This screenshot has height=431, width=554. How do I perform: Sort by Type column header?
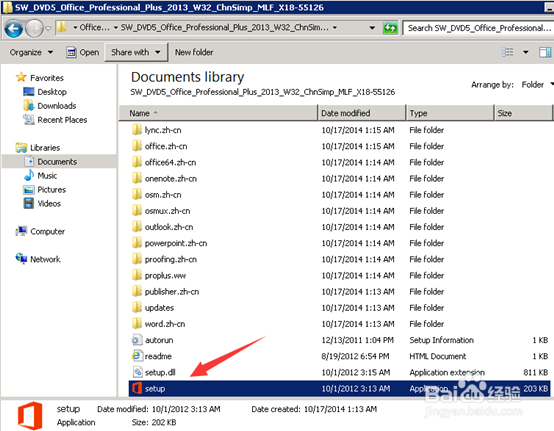coord(449,113)
